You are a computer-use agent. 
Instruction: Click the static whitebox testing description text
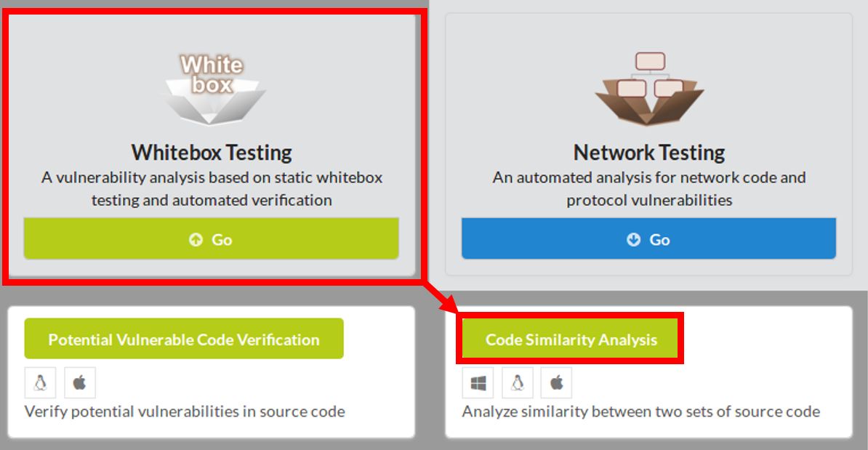click(x=212, y=188)
